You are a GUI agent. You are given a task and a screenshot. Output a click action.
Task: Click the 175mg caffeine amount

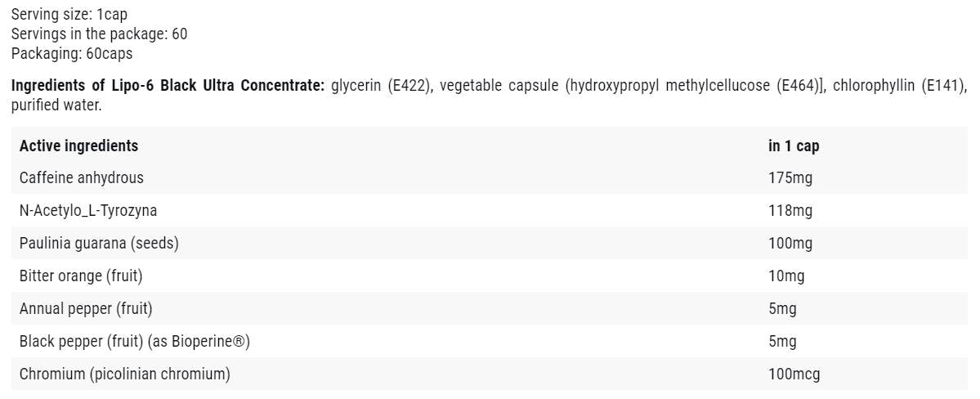pos(790,178)
